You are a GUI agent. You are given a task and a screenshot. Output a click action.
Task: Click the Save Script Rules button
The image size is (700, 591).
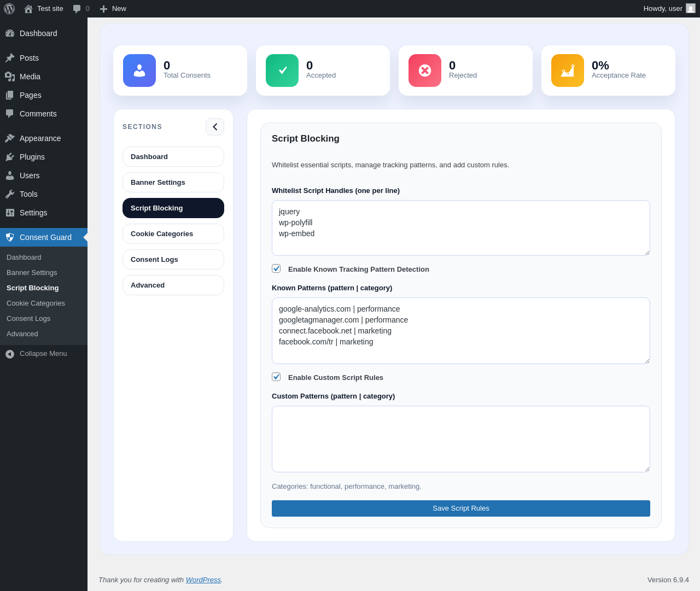461,508
